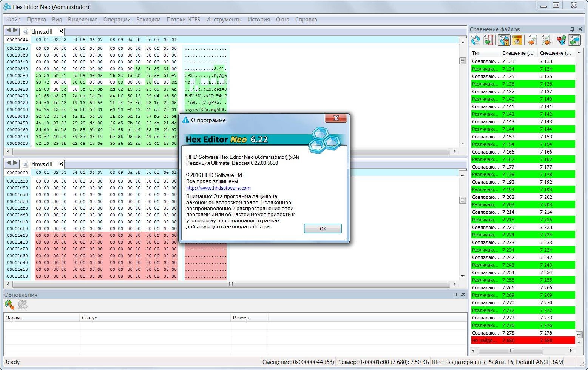Select the Различаю... 7 276 comparison row

click(x=523, y=325)
